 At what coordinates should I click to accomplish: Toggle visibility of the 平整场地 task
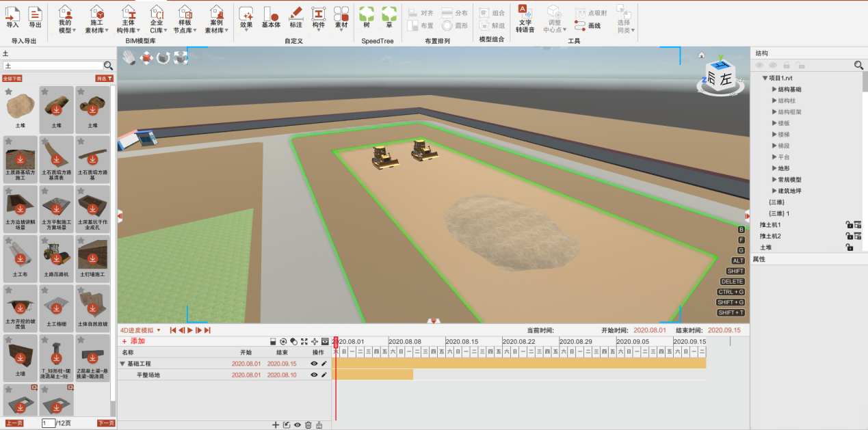[314, 375]
